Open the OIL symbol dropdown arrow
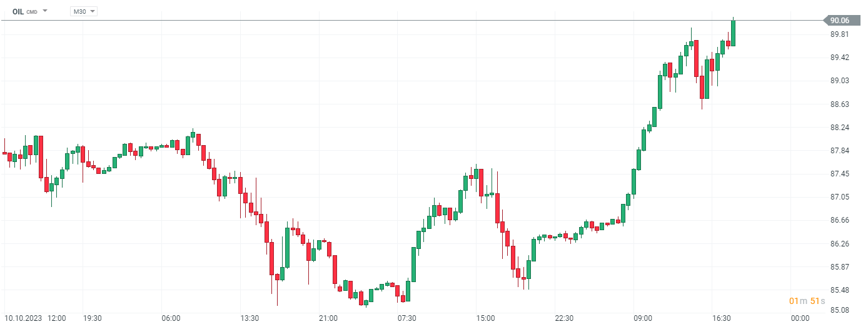868x329 pixels. coord(45,11)
